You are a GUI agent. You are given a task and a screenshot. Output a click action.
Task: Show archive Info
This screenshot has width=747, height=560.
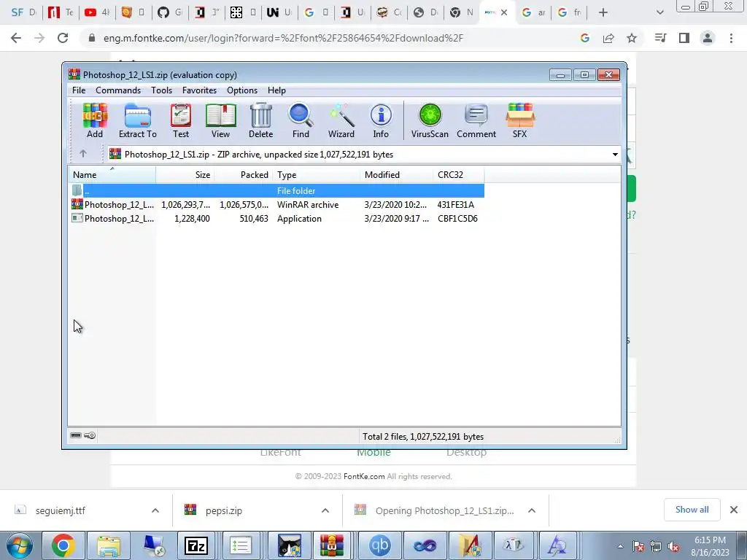[x=381, y=121]
